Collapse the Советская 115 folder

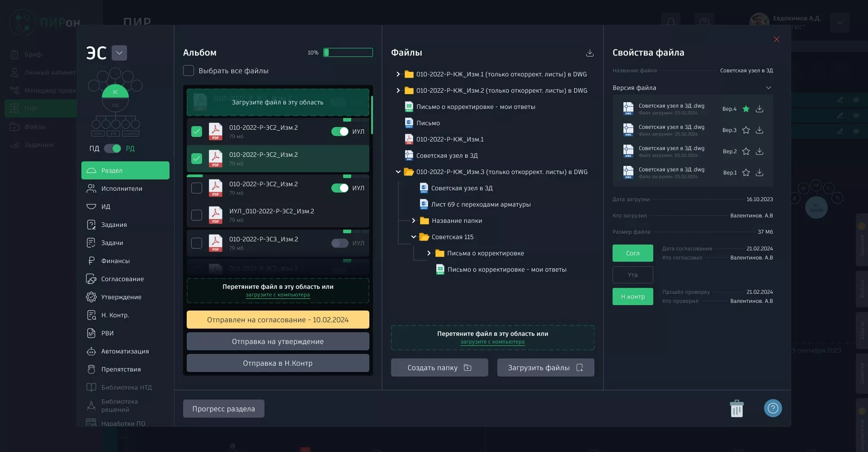click(413, 237)
